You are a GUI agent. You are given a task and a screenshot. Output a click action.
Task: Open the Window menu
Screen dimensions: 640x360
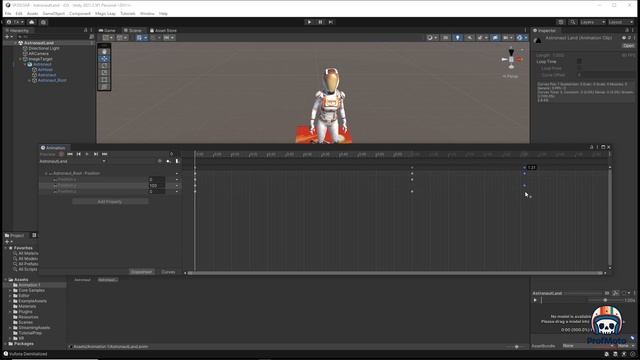pyautogui.click(x=147, y=13)
